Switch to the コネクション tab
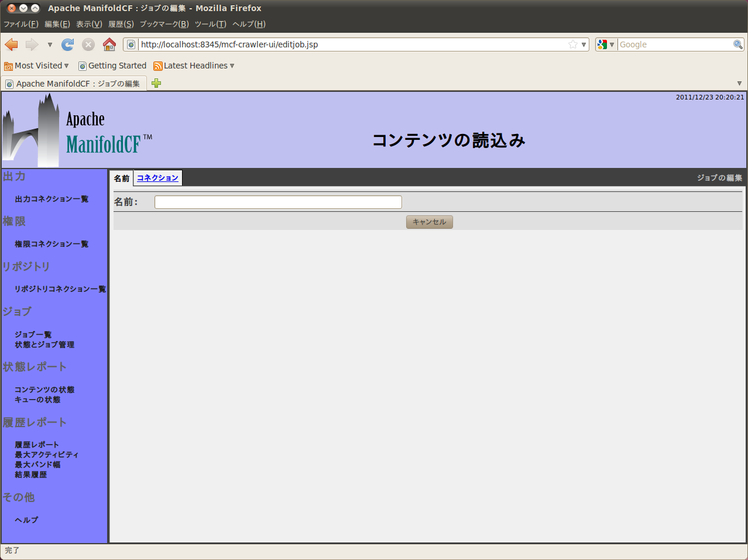The image size is (748, 560). click(157, 178)
